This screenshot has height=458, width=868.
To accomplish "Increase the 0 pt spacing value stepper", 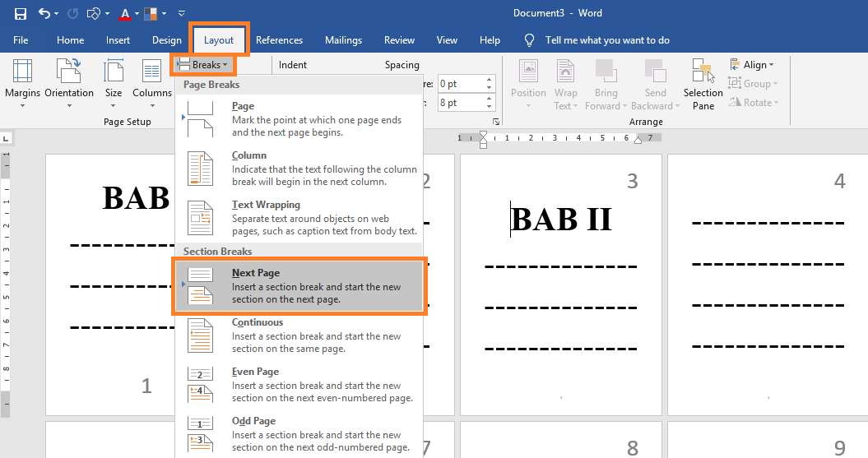I will click(x=490, y=80).
